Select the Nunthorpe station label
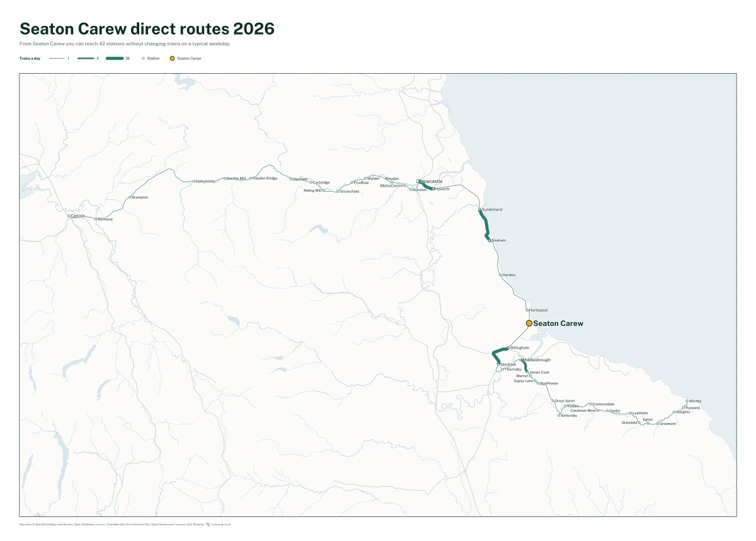 click(x=549, y=383)
